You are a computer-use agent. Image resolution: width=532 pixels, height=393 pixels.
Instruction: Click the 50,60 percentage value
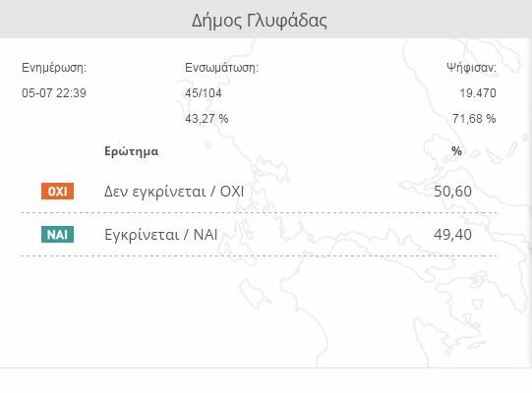tap(452, 192)
